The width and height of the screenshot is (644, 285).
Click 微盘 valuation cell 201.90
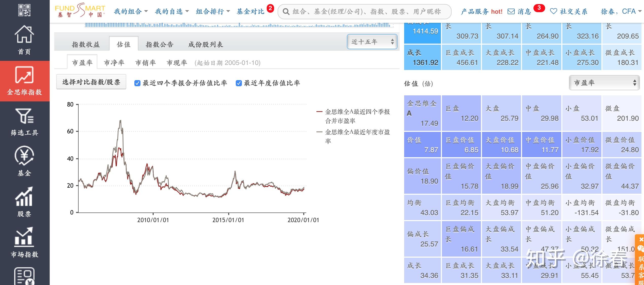pyautogui.click(x=622, y=113)
